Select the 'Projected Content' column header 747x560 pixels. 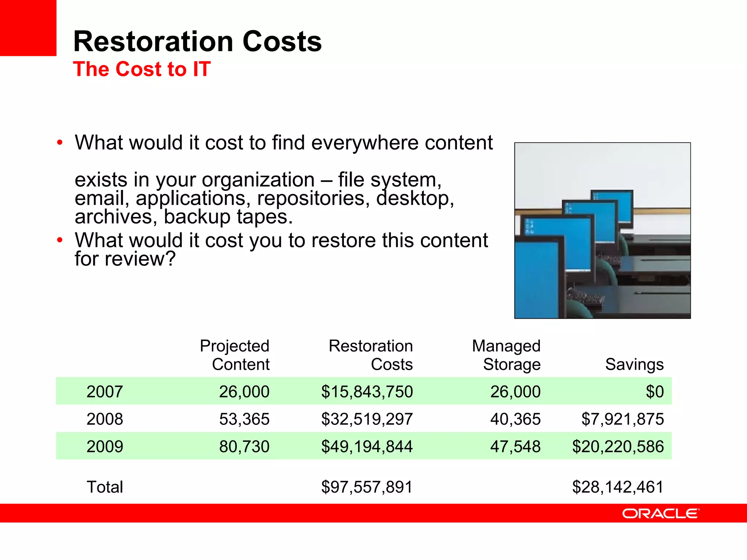(235, 355)
